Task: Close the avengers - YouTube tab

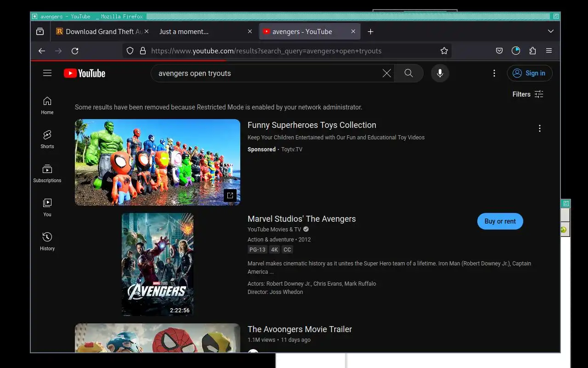Action: click(x=353, y=32)
